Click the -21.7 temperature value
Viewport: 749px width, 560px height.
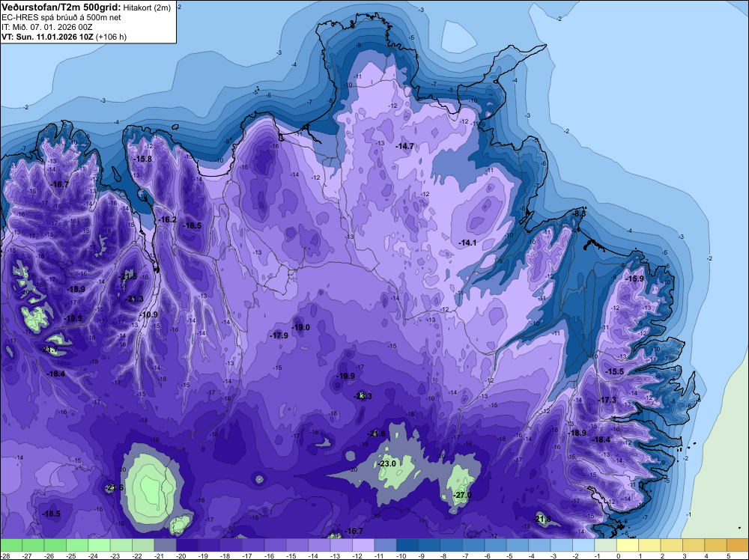(49, 350)
